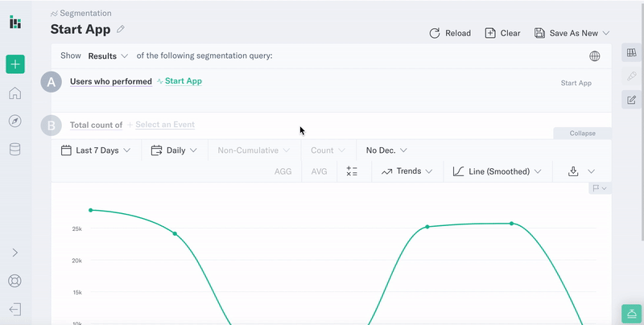Click the Start App page title
Image resolution: width=644 pixels, height=325 pixels.
80,30
